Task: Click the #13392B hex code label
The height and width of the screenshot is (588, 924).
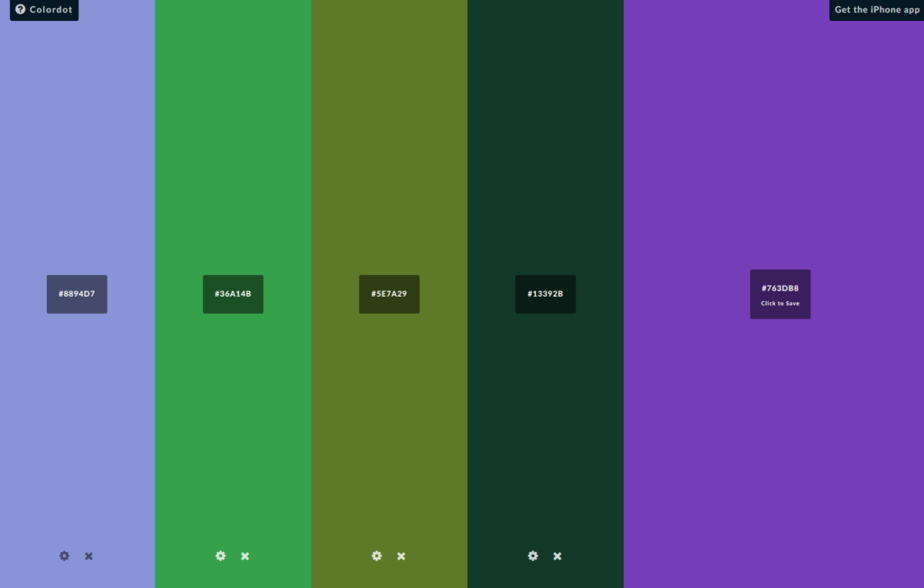Action: pyautogui.click(x=545, y=294)
